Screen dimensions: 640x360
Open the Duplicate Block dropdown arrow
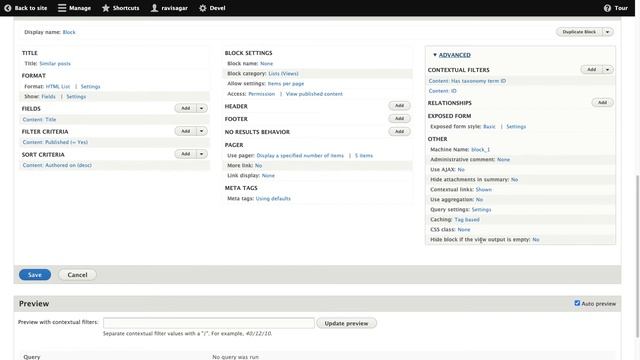point(607,32)
